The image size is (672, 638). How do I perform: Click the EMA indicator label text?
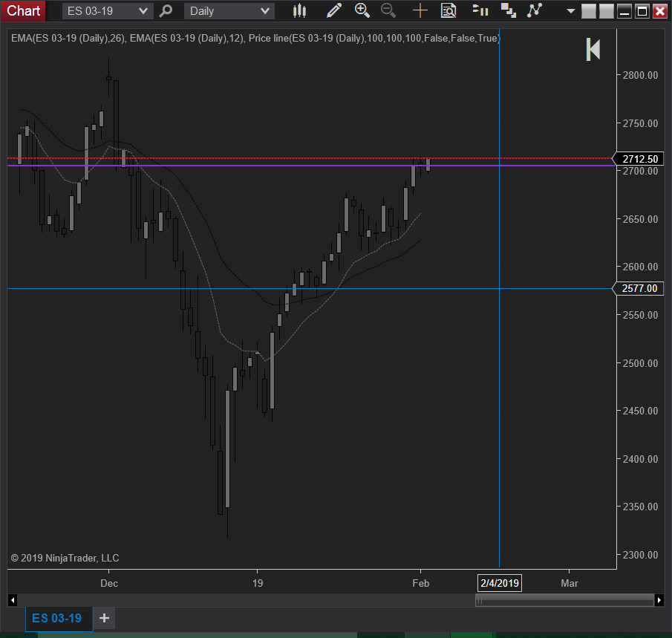point(256,38)
